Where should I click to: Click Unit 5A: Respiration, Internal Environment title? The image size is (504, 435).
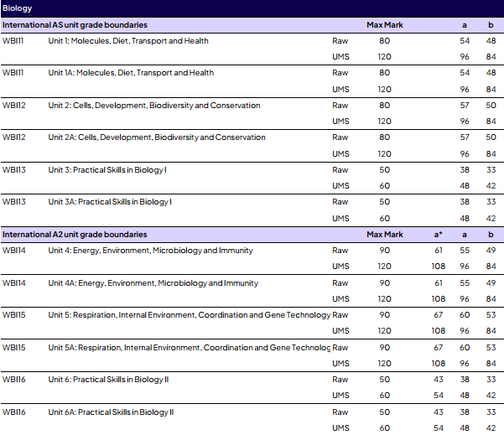click(x=189, y=348)
